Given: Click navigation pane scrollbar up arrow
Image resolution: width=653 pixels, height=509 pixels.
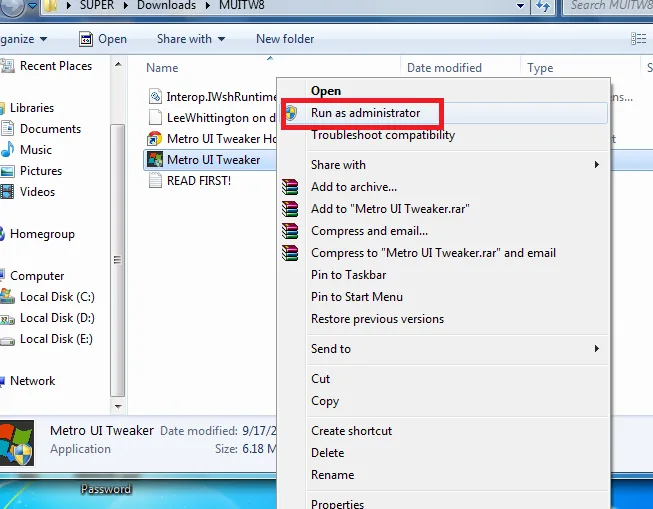Looking at the screenshot, I should pos(118,65).
